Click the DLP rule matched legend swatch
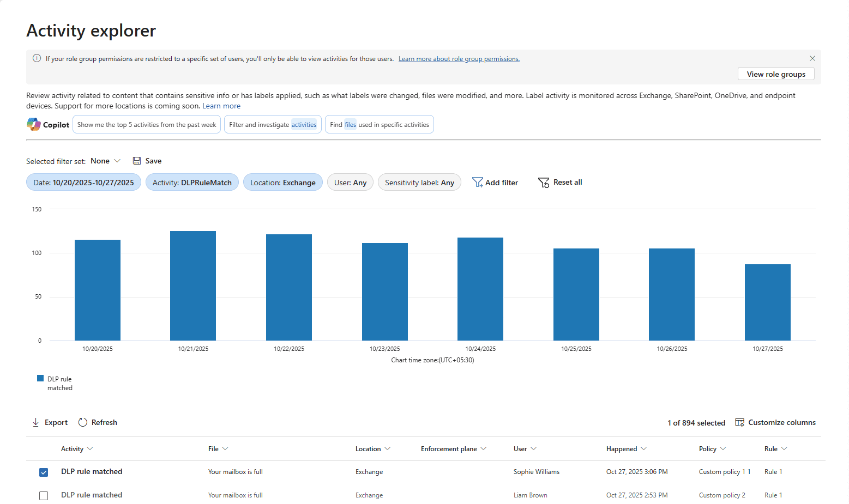Viewport: 849px width, 504px height. click(x=39, y=378)
